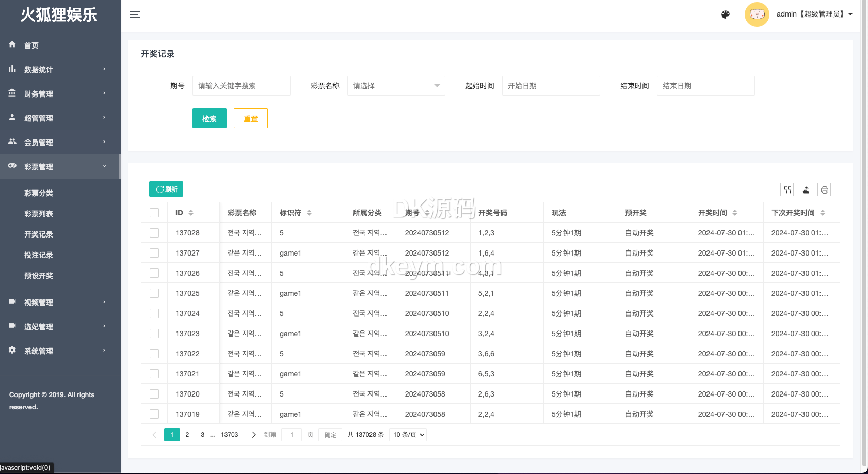Image resolution: width=868 pixels, height=474 pixels.
Task: Open the 10 条/页 page size dropdown
Action: pos(408,435)
